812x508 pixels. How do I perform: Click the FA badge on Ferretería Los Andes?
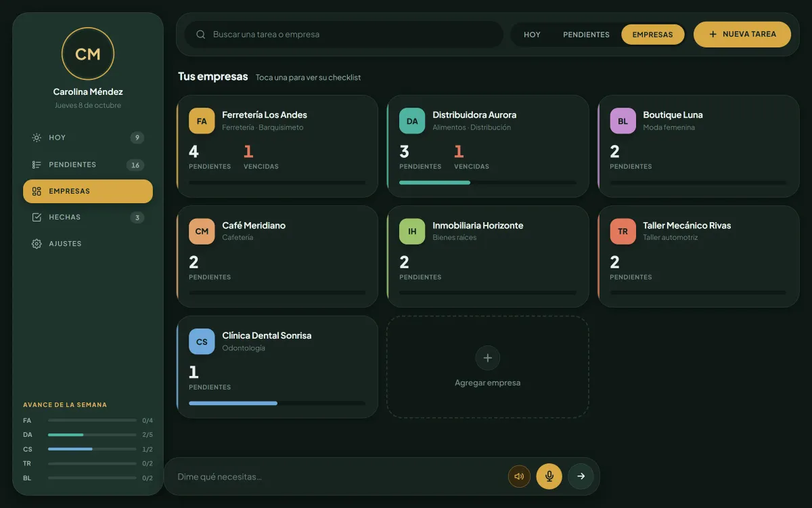(x=202, y=121)
